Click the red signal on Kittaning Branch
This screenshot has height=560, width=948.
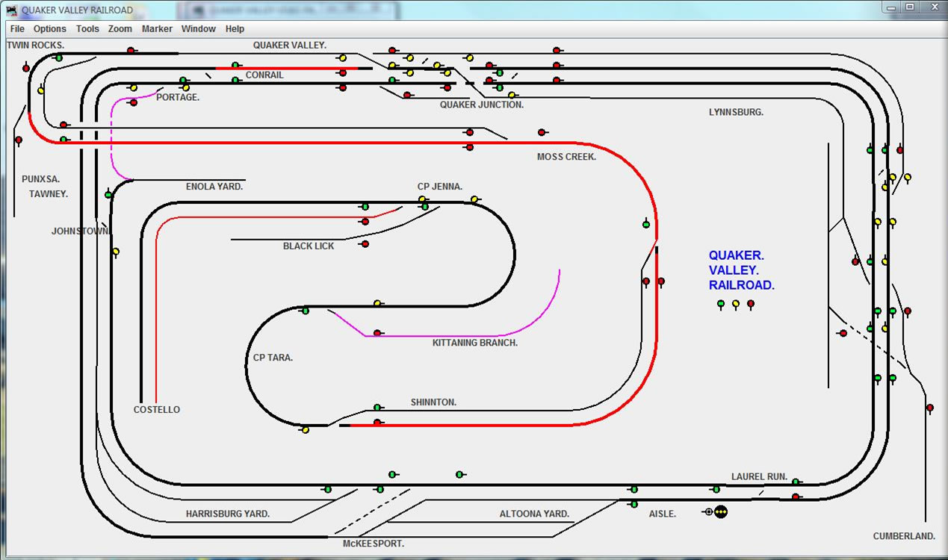pyautogui.click(x=377, y=333)
